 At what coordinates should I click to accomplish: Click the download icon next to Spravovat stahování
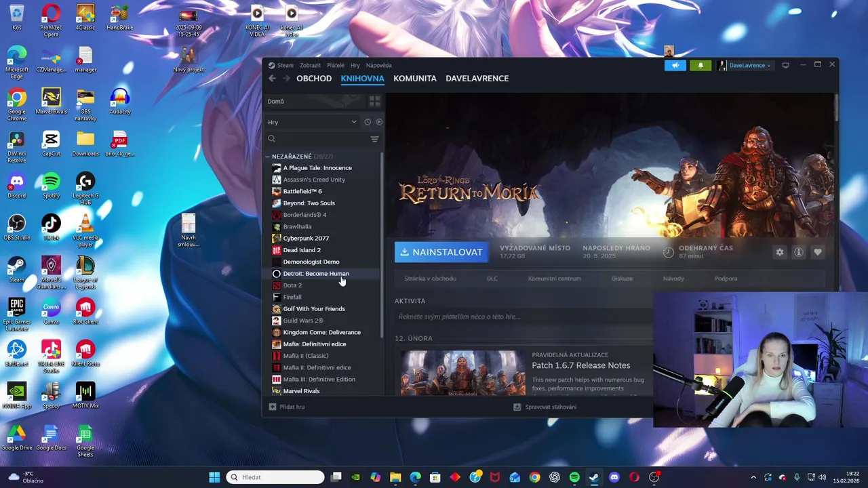[x=517, y=407]
